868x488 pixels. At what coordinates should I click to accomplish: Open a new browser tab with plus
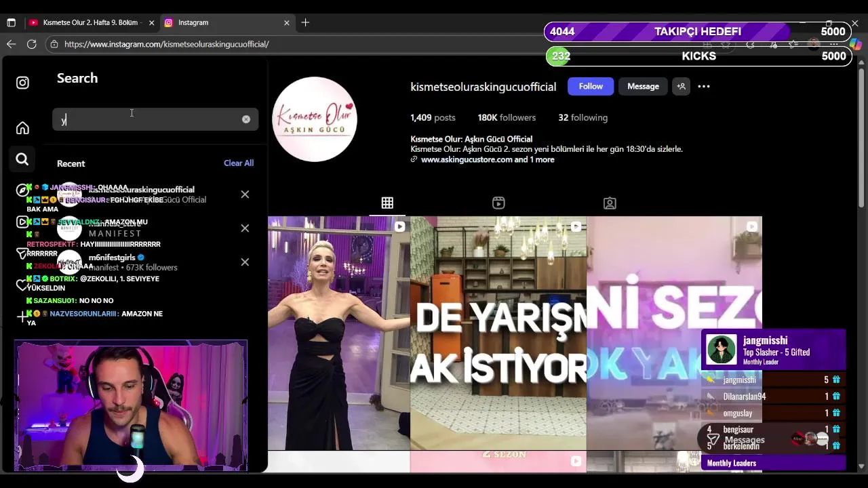(x=305, y=22)
